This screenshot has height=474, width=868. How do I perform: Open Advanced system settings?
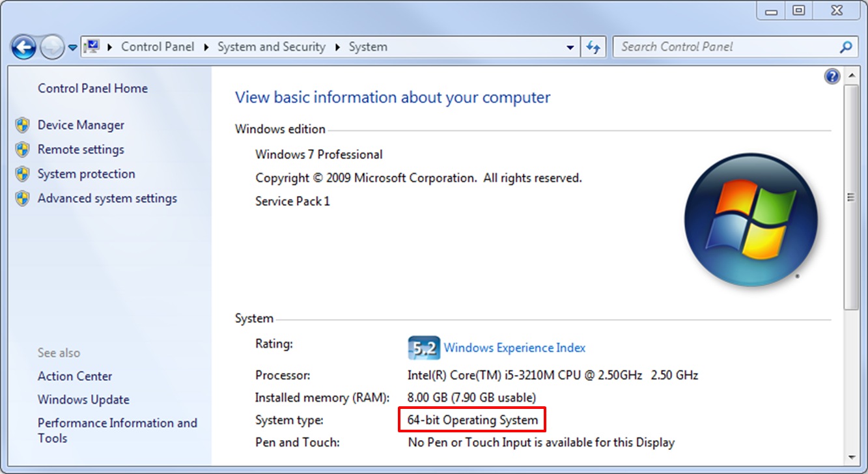tap(107, 198)
